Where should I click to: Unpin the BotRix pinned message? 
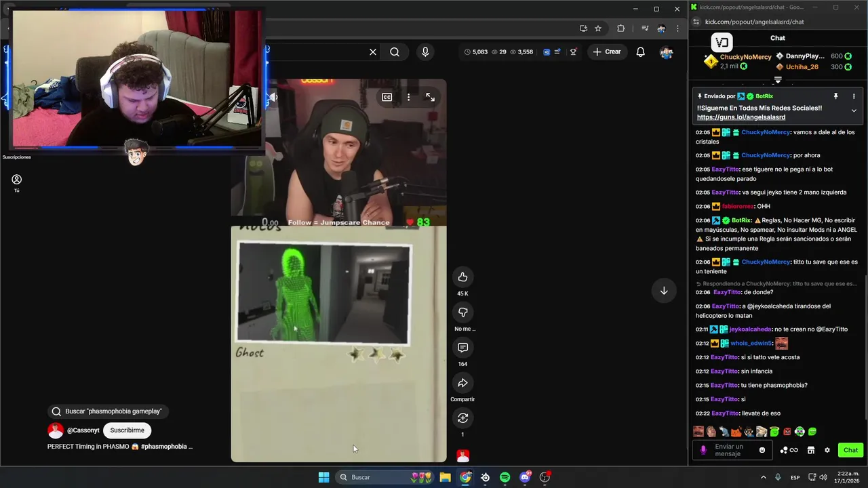(835, 96)
